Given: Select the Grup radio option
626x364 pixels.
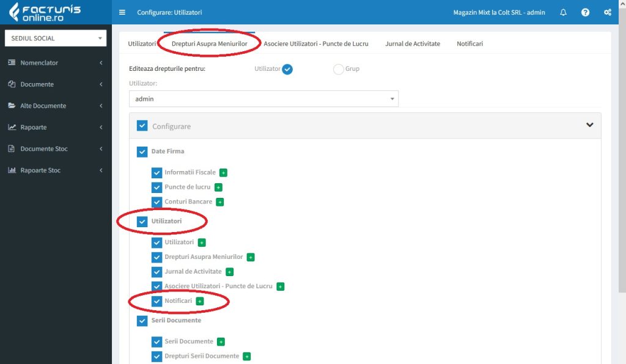Looking at the screenshot, I should (338, 70).
